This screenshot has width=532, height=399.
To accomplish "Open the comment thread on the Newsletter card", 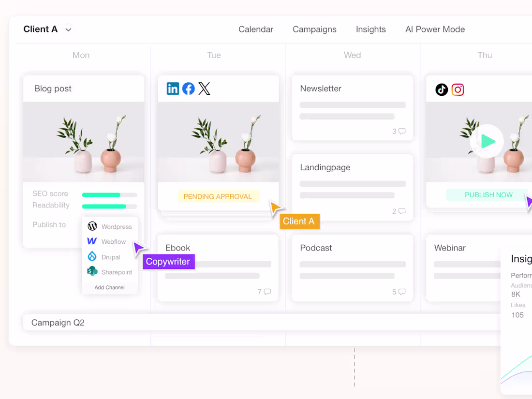I will coord(399,131).
